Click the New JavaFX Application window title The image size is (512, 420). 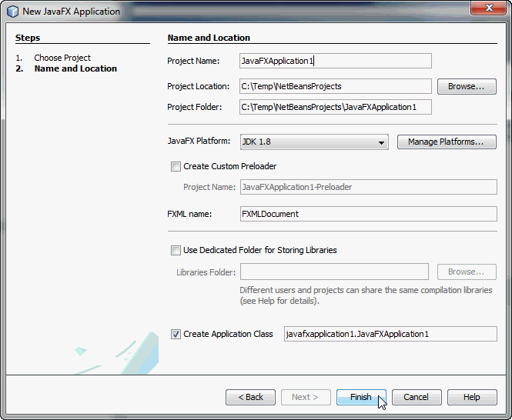pyautogui.click(x=71, y=12)
